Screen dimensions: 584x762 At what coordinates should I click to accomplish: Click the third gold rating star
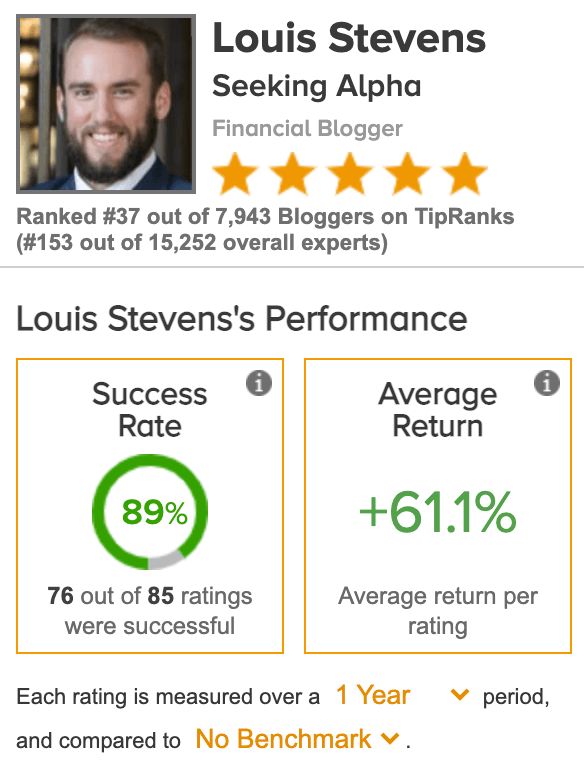(x=350, y=173)
